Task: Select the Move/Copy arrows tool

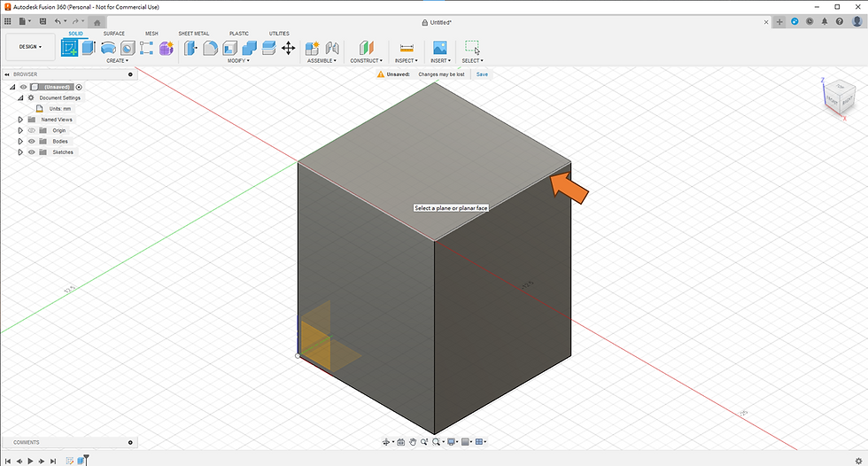Action: click(289, 48)
